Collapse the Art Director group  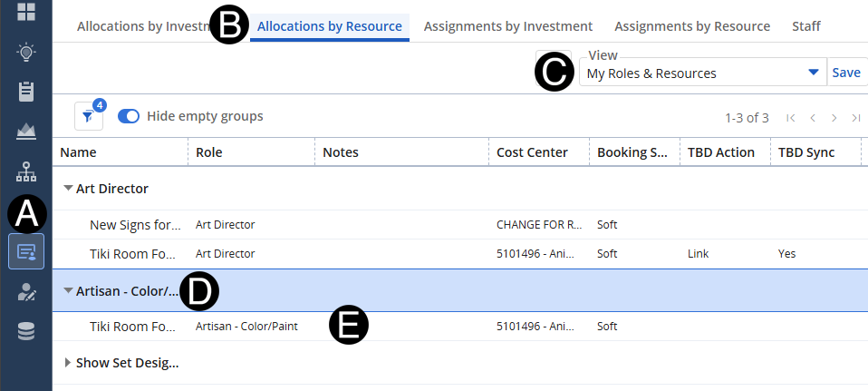(68, 189)
